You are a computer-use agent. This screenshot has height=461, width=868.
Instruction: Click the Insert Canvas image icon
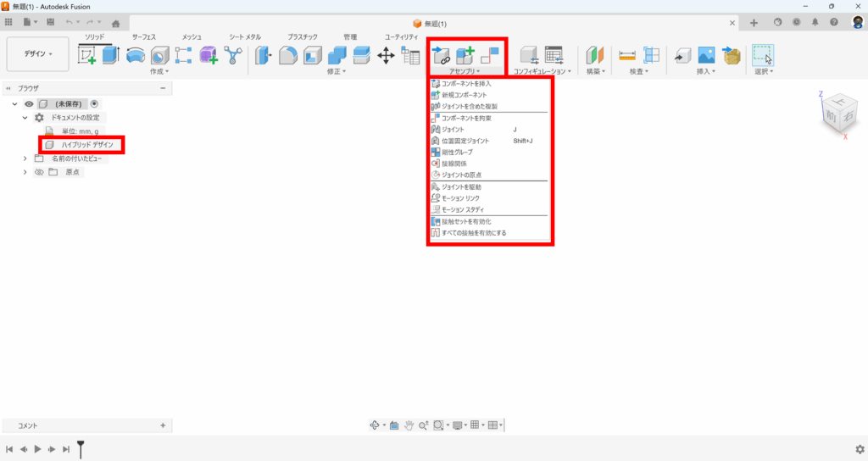(706, 55)
